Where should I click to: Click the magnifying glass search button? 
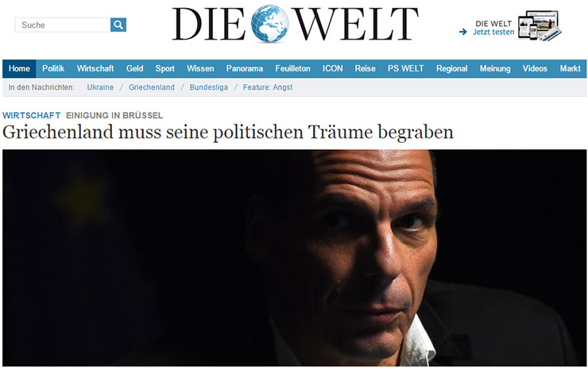click(x=118, y=25)
